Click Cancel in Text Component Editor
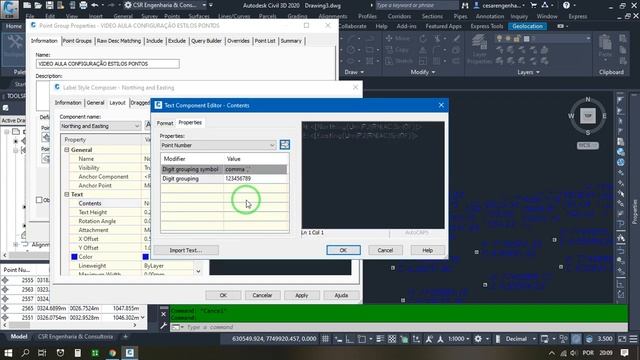Viewport: 640px width, 360px height. [385, 250]
